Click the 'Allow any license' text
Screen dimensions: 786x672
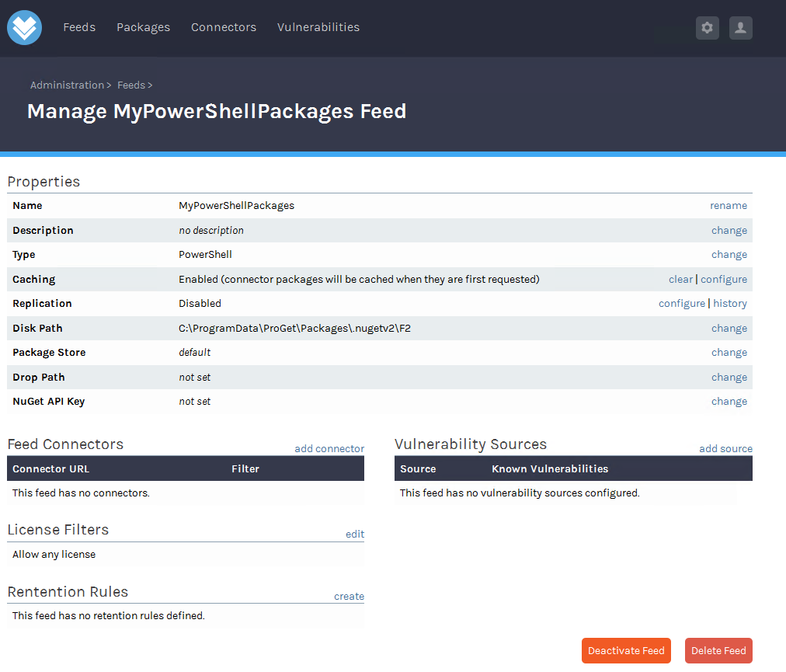[54, 554]
